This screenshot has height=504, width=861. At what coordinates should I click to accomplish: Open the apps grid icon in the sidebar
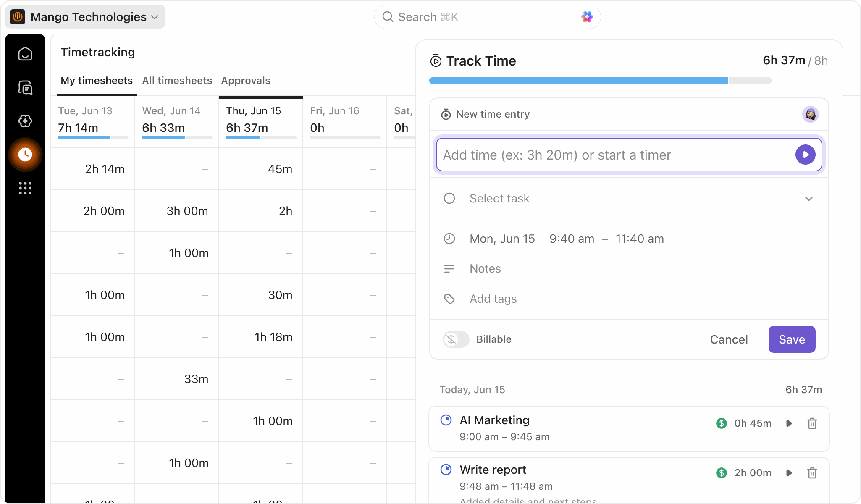pos(26,188)
